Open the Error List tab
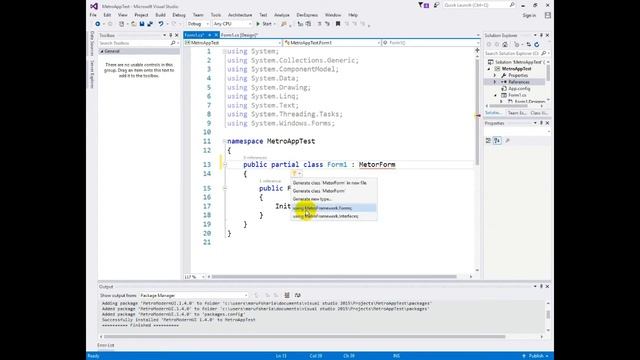Screen dimensions: 640x360 coord(106,345)
